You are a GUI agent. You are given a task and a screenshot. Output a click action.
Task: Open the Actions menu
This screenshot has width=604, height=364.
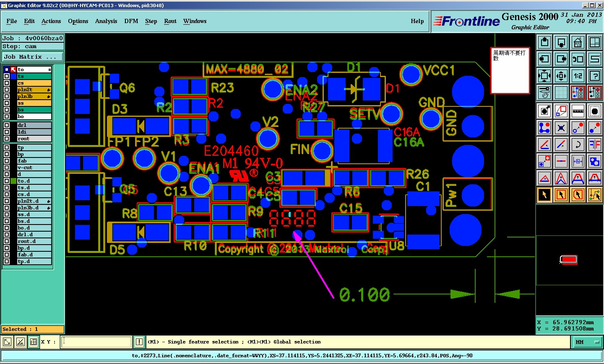tap(51, 21)
